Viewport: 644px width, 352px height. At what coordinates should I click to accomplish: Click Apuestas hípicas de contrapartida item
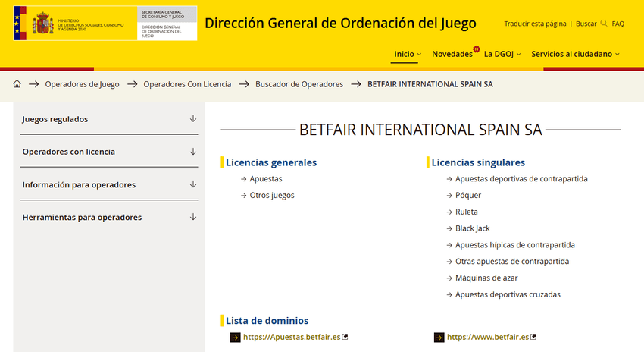click(x=514, y=245)
